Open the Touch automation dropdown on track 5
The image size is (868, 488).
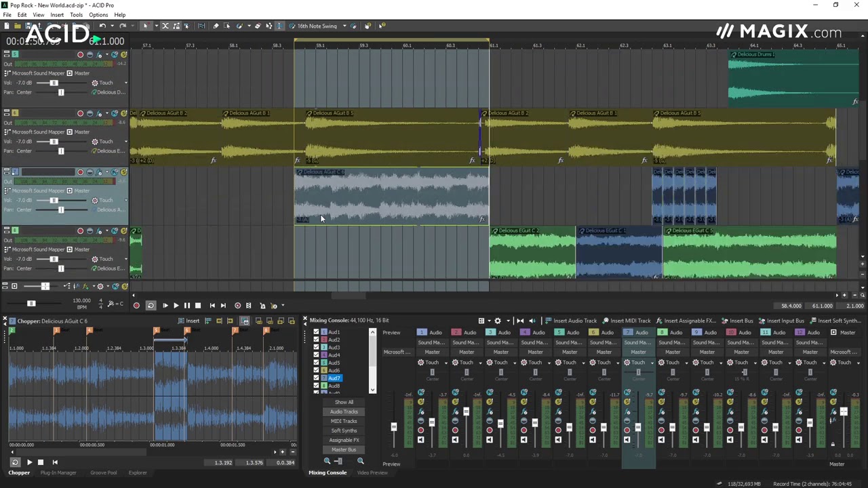125,83
